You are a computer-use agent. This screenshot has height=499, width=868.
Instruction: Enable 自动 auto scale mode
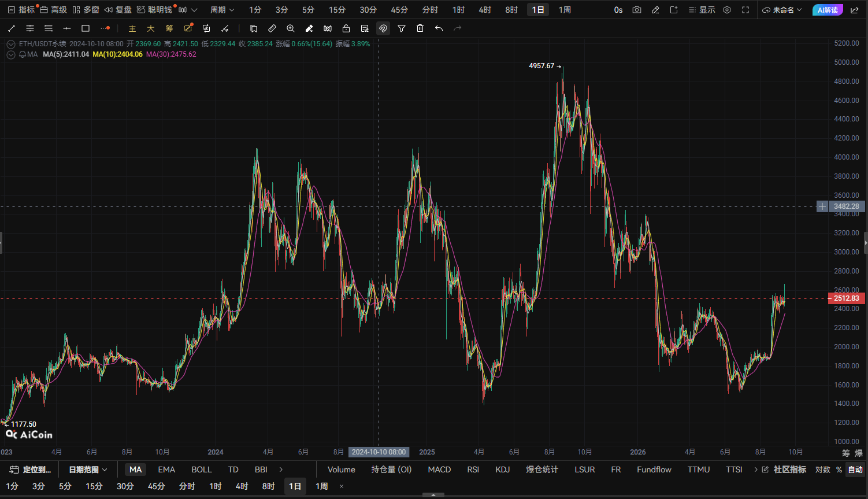(855, 470)
